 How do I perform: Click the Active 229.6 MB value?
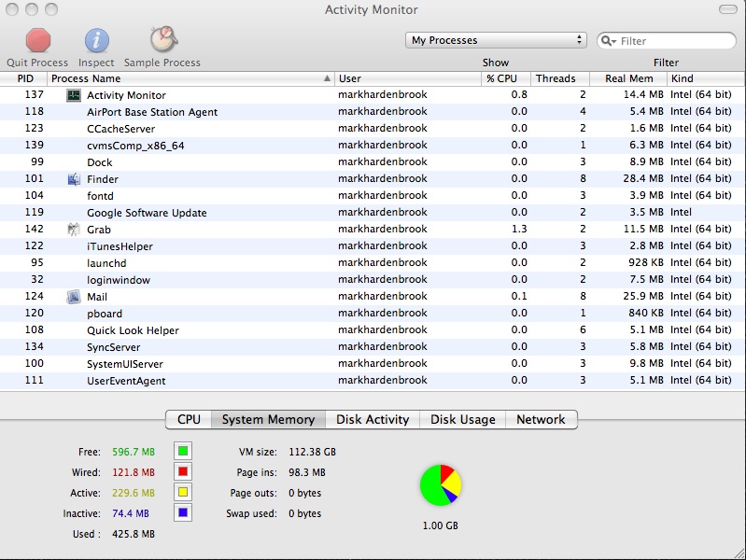point(134,493)
